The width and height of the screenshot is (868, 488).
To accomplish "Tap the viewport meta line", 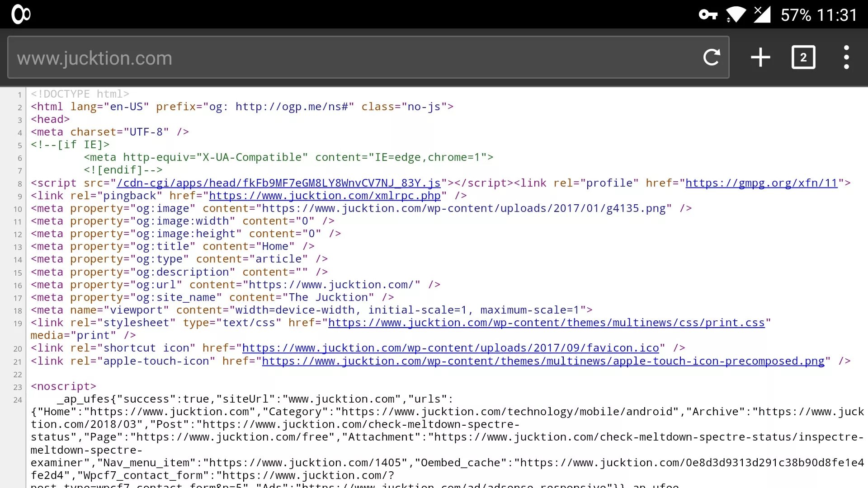I will click(311, 310).
